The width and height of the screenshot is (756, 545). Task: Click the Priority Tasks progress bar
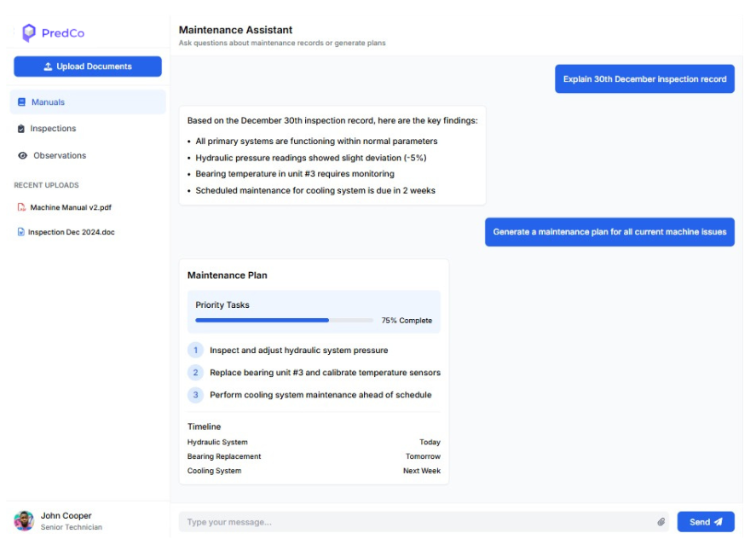[284, 320]
